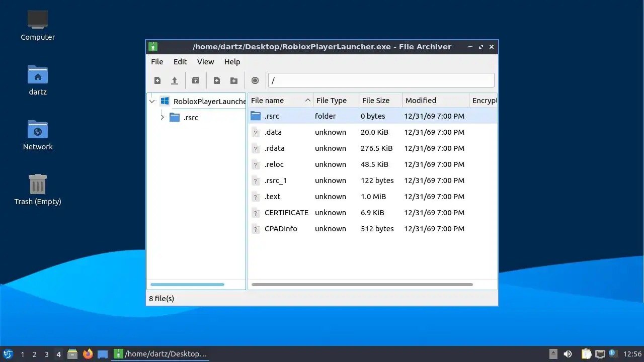Click the .rsrc folder icon in the tree
644x362 pixels.
pos(175,117)
